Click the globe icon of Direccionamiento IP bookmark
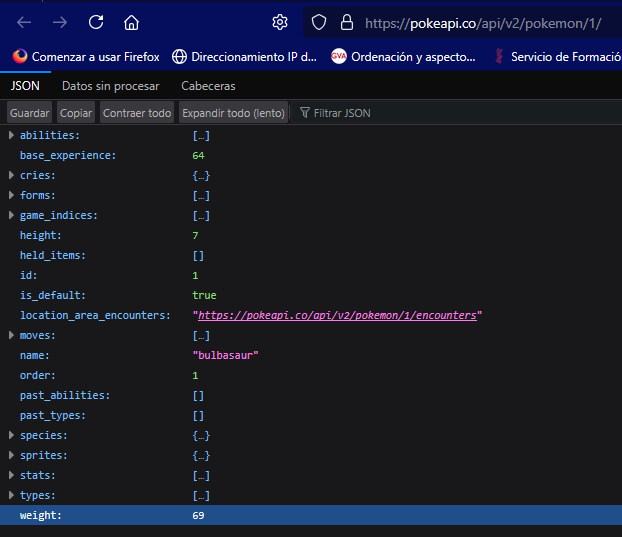 coord(179,57)
